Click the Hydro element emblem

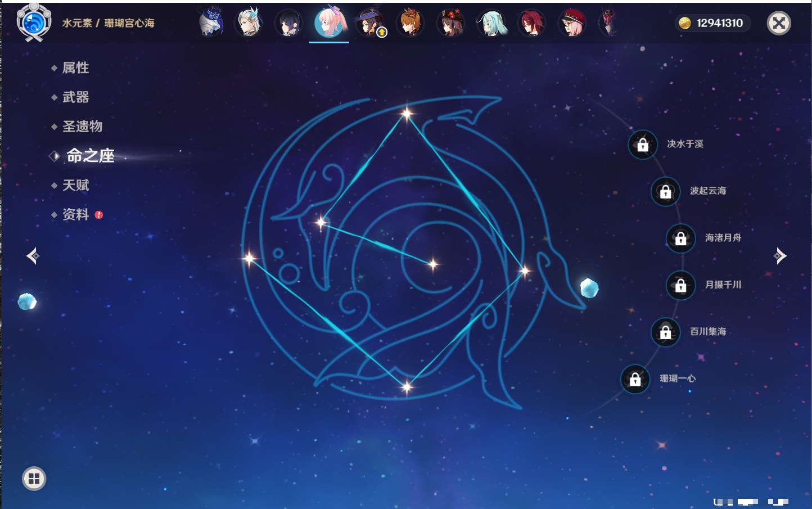[34, 22]
